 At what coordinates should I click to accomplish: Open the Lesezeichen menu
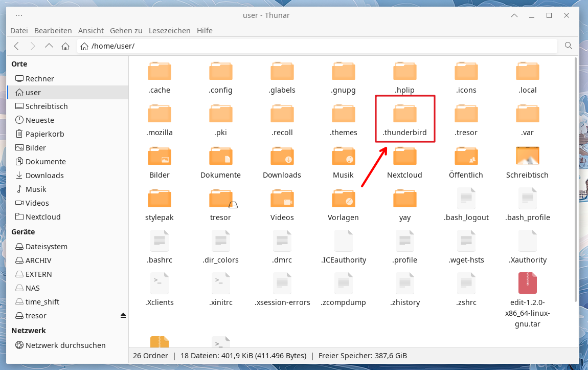169,31
